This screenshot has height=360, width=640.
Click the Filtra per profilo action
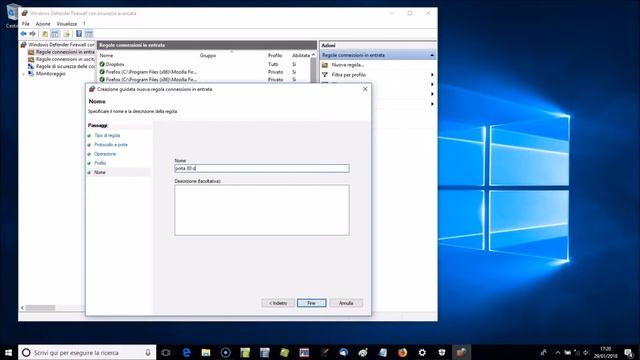(349, 75)
